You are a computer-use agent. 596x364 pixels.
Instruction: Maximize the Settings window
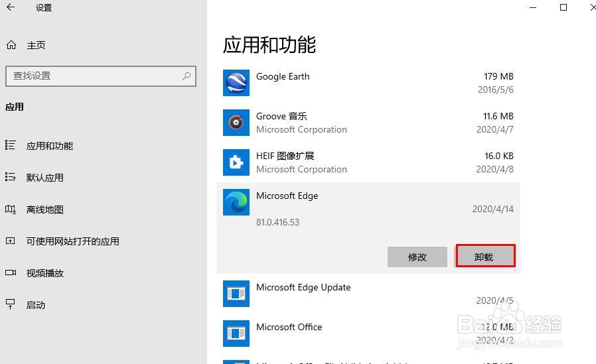[x=563, y=7]
